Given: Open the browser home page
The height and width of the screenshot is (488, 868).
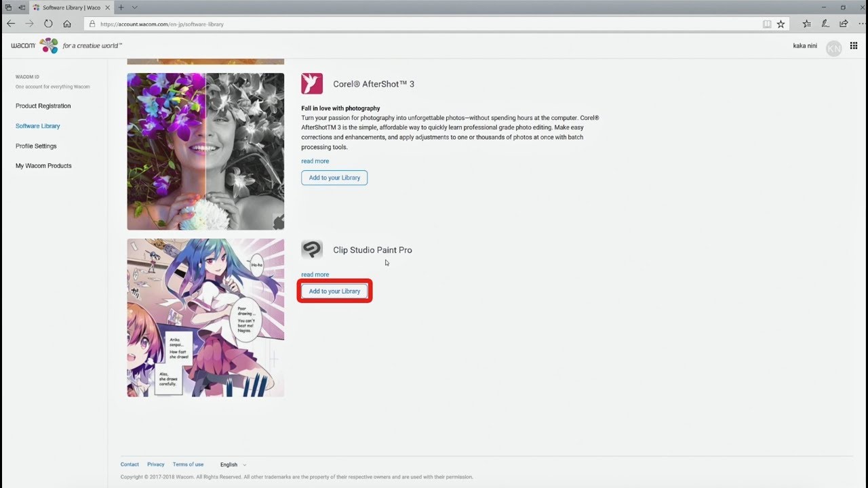Looking at the screenshot, I should pyautogui.click(x=67, y=24).
